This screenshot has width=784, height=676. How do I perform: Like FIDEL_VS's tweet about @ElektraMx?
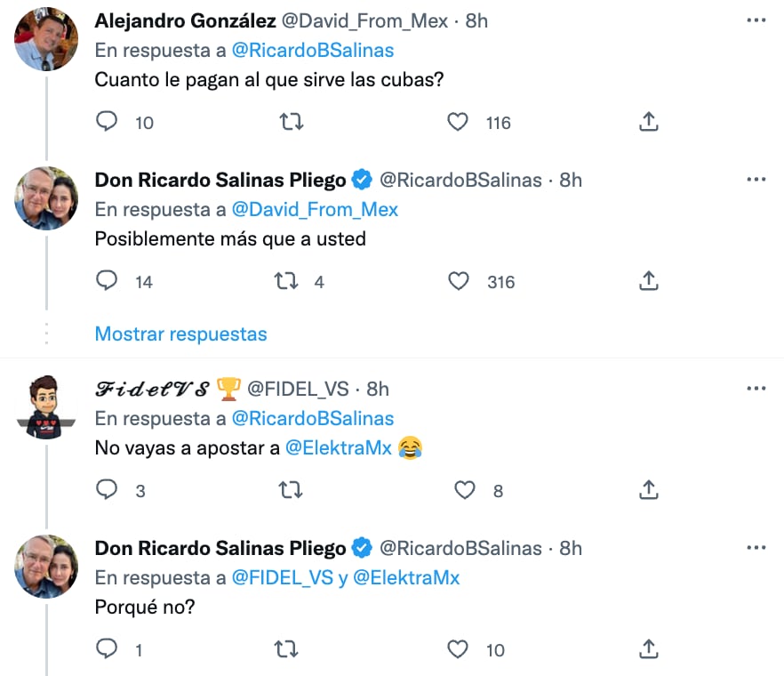pos(464,490)
